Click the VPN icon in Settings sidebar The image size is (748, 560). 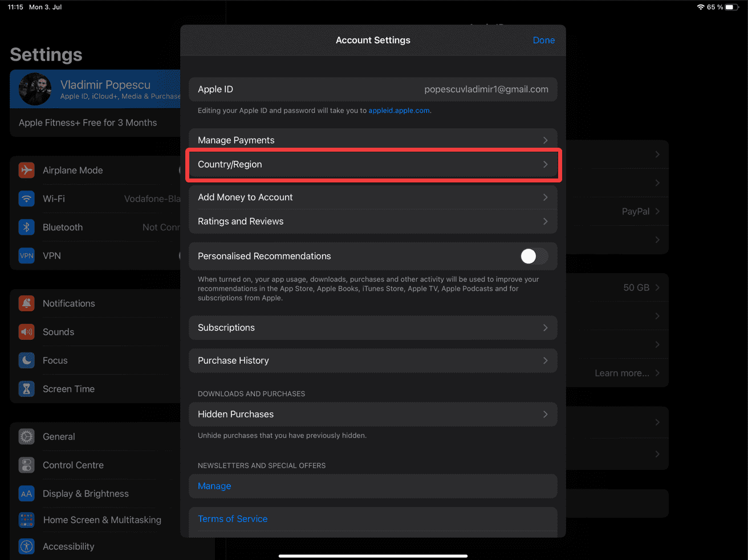(26, 255)
